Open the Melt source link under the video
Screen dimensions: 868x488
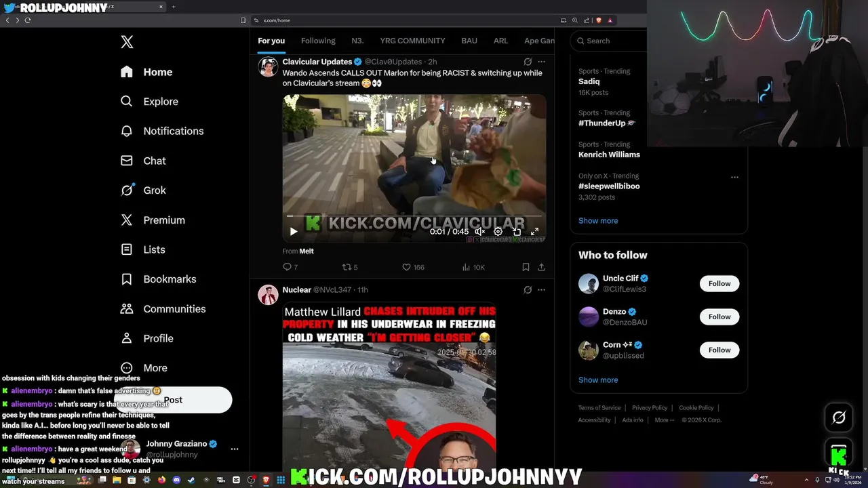coord(307,251)
